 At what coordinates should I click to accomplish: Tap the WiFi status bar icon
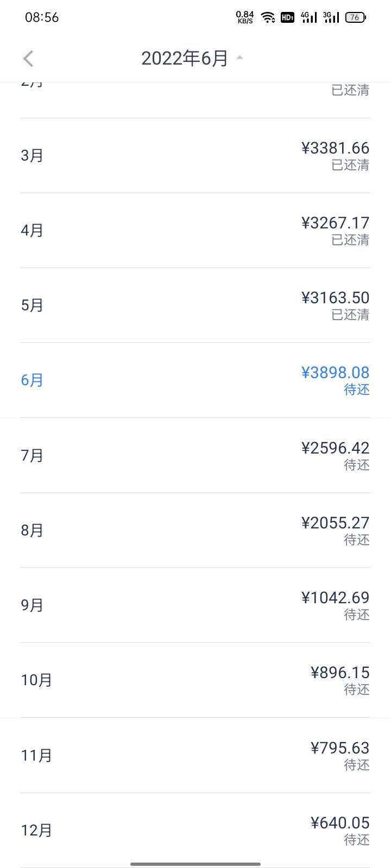click(x=268, y=17)
